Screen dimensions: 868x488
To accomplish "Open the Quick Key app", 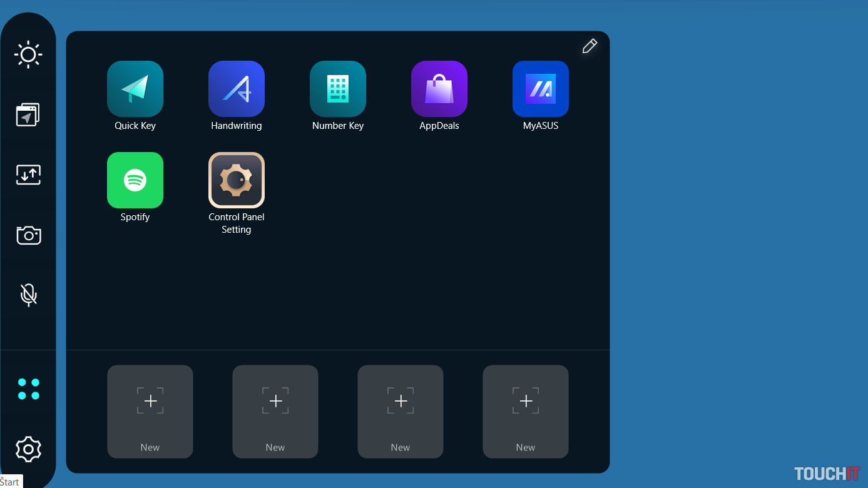I will (x=135, y=89).
